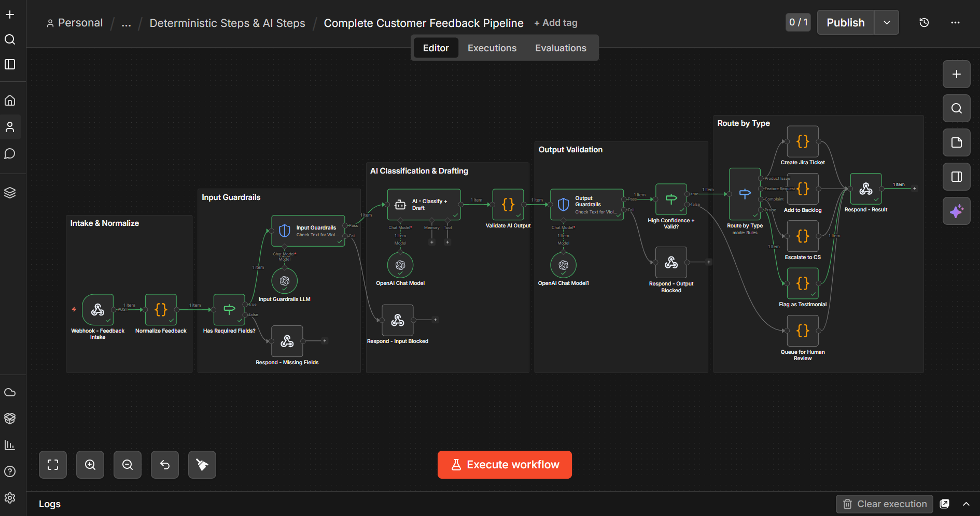The width and height of the screenshot is (980, 516).
Task: Toggle the right side panel icon
Action: coord(956,177)
